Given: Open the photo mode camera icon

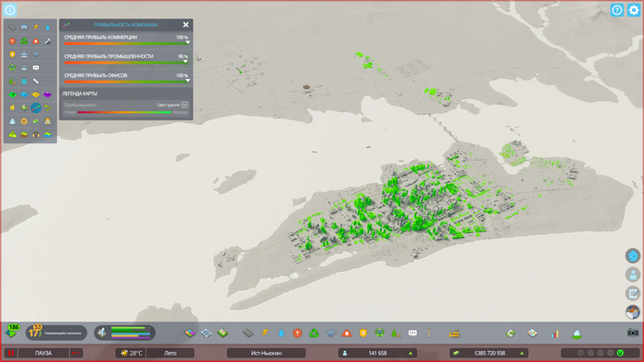Looking at the screenshot, I should click(633, 333).
